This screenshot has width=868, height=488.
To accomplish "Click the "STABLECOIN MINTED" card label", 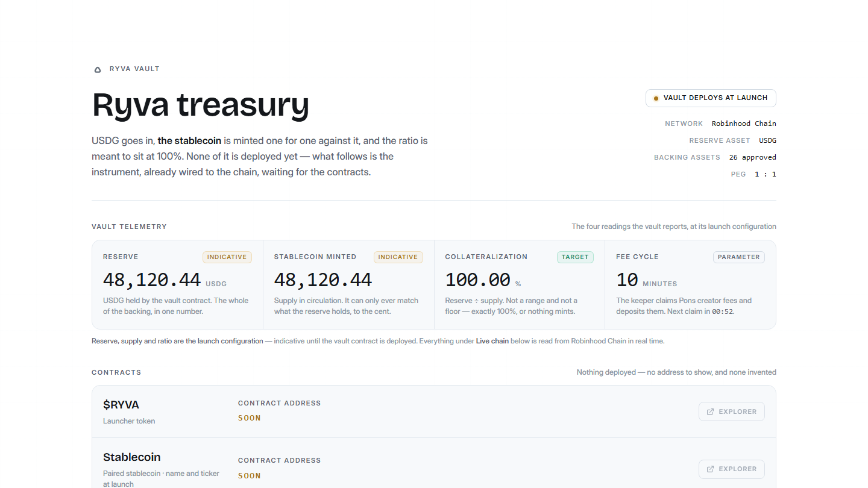I will [x=315, y=257].
